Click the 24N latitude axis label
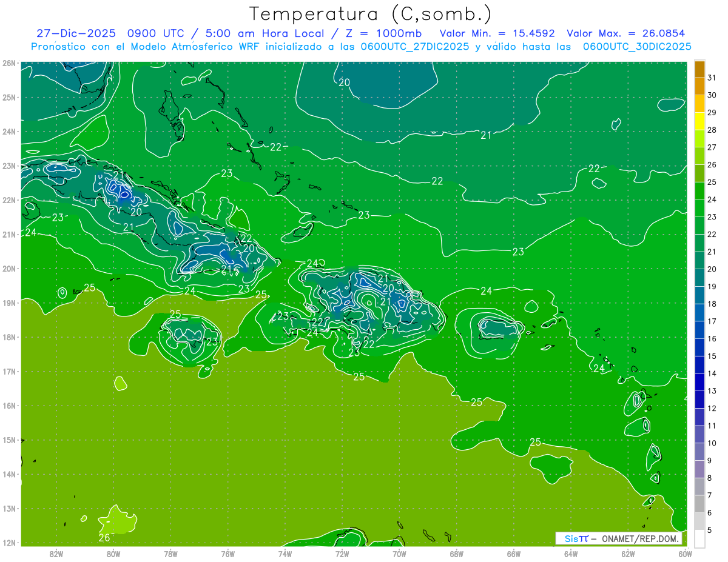This screenshot has height=562, width=728. click(9, 132)
